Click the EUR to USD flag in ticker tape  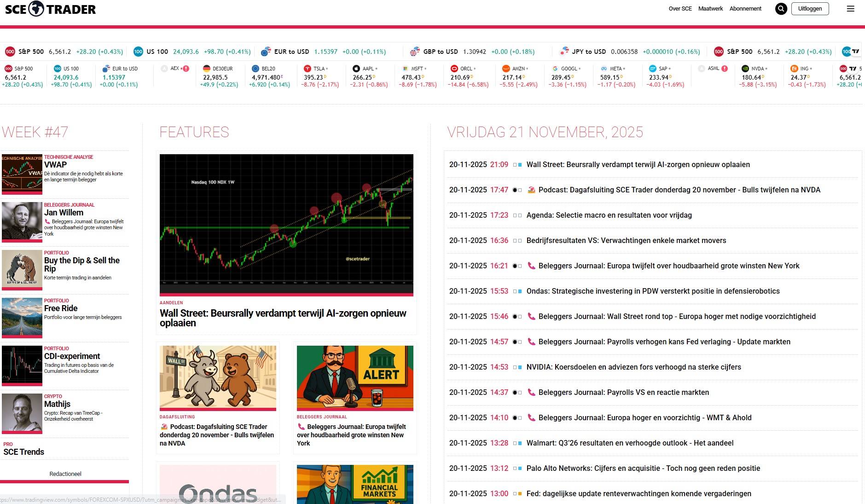tap(266, 52)
